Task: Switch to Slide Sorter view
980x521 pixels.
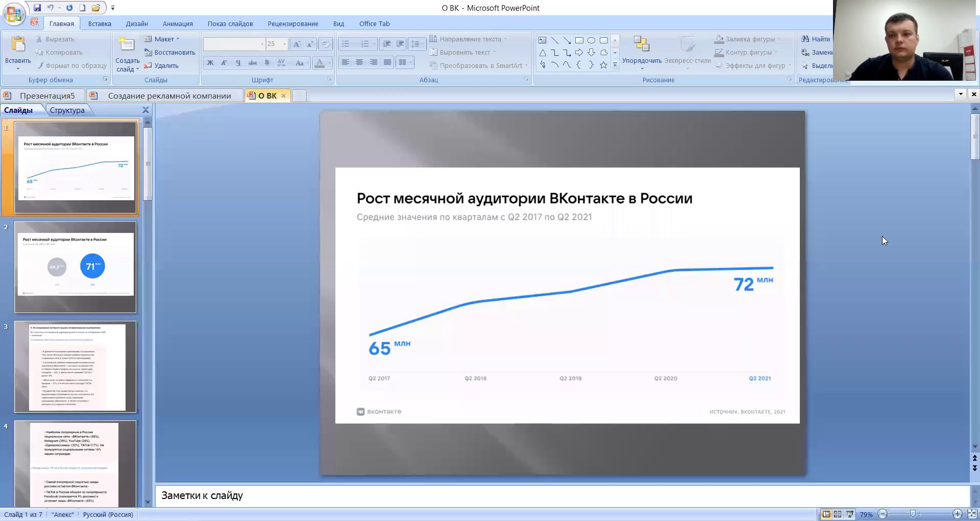Action: pos(838,514)
